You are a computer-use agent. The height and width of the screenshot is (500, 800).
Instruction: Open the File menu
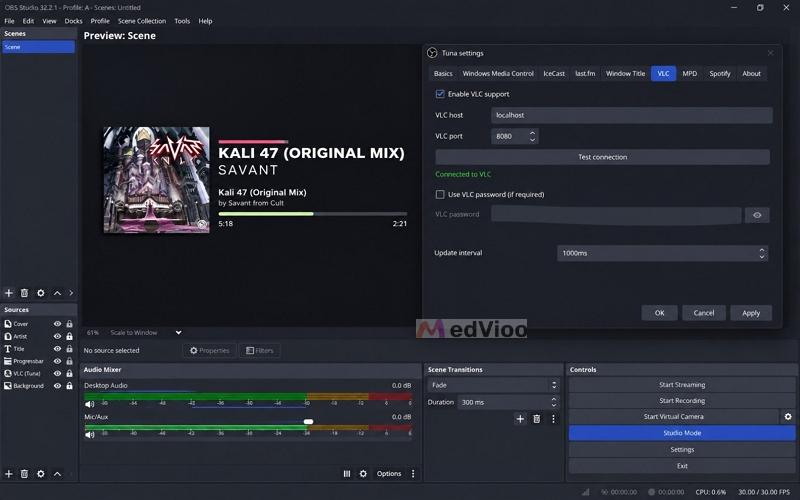point(9,21)
